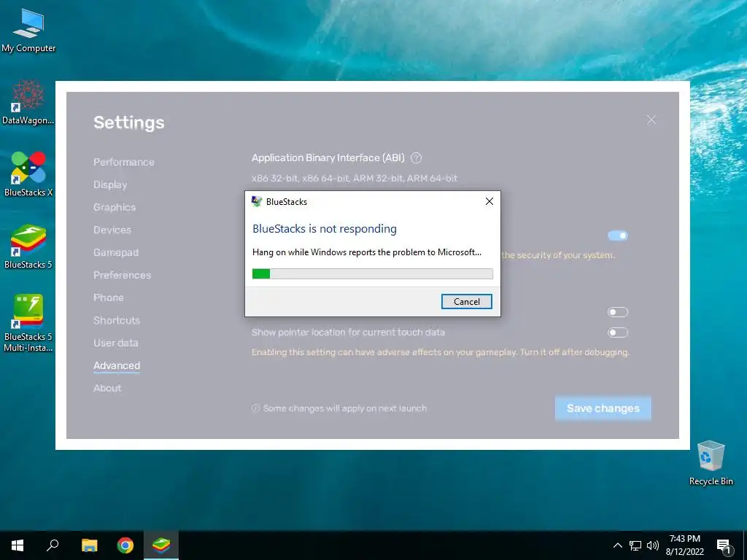Click the info icon beside next launch note

[255, 408]
